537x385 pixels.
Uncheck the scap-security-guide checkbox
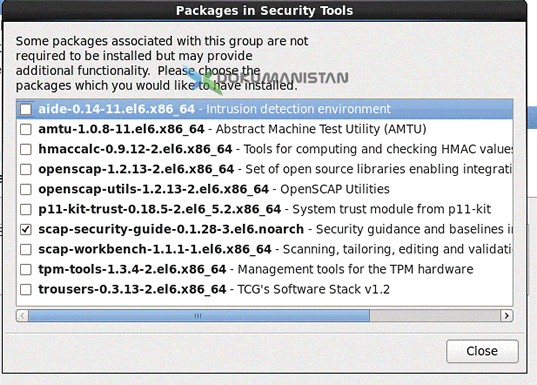pos(26,229)
